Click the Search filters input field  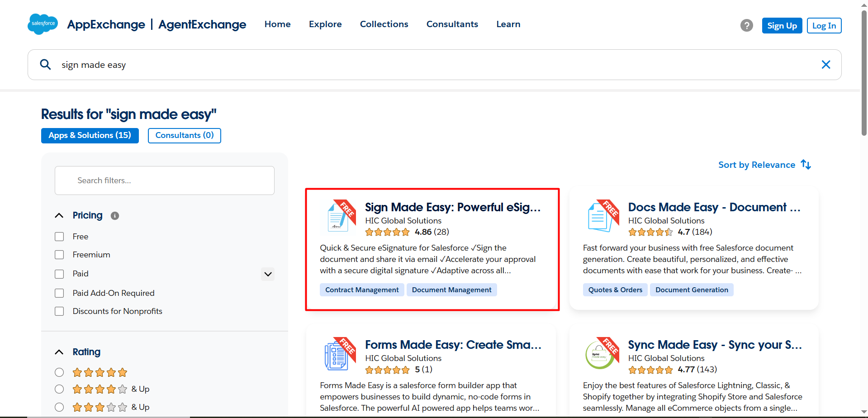click(165, 180)
